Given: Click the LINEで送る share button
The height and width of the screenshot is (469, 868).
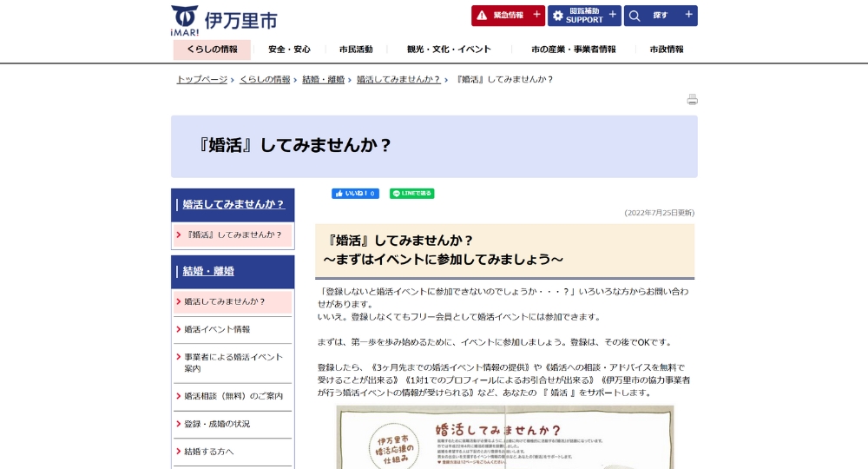Looking at the screenshot, I should coord(411,194).
